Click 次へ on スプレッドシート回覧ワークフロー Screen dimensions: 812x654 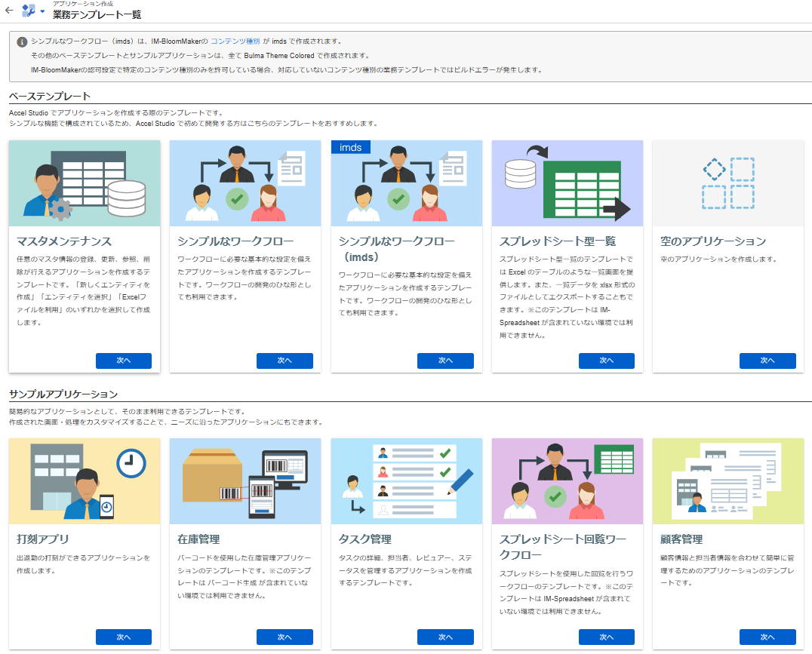(x=607, y=637)
